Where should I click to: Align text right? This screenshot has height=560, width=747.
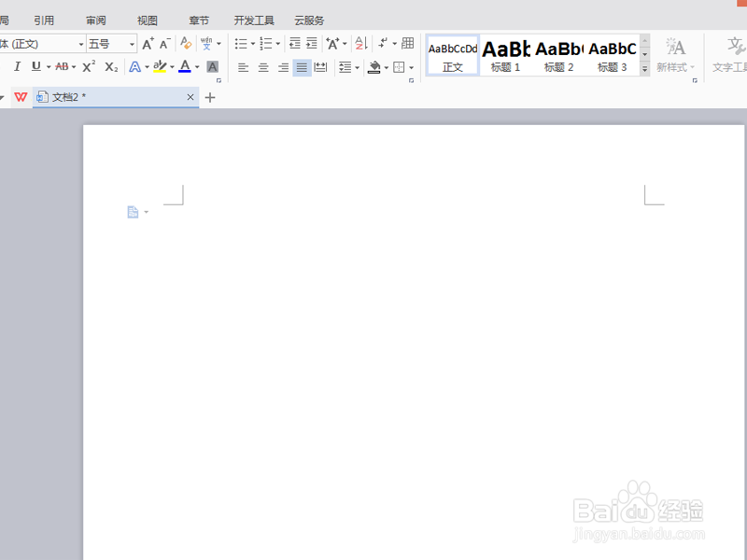click(283, 67)
